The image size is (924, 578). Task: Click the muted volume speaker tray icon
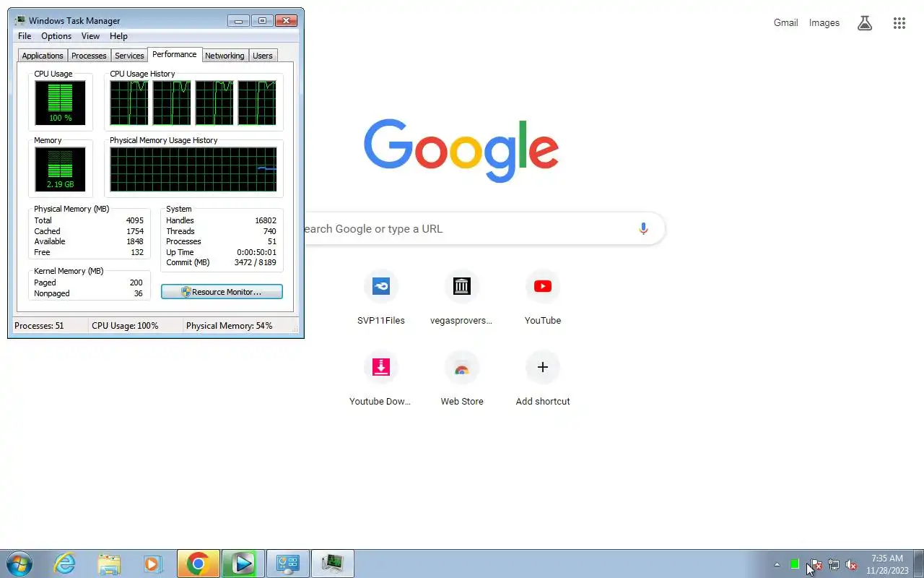(x=851, y=564)
